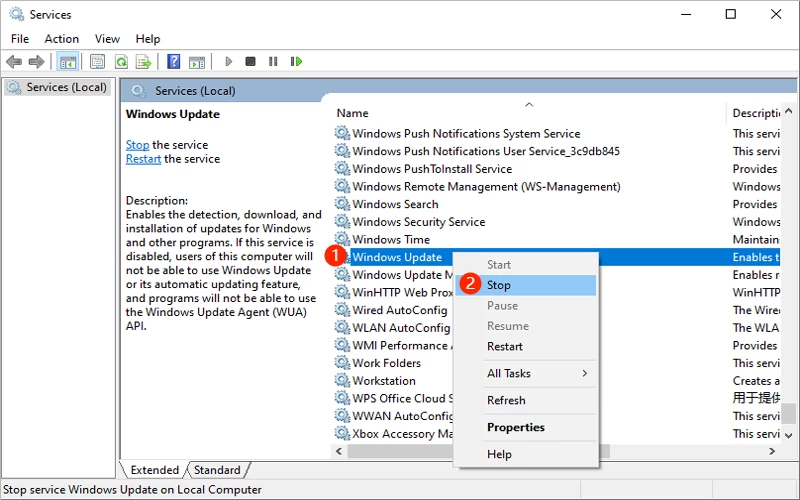Open the Help menu in menu bar
The width and height of the screenshot is (800, 500).
click(148, 39)
